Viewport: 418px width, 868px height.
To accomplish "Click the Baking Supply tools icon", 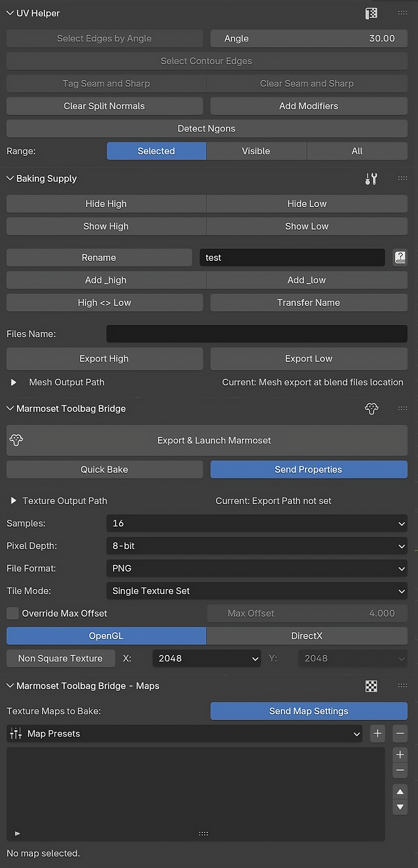I will point(371,178).
